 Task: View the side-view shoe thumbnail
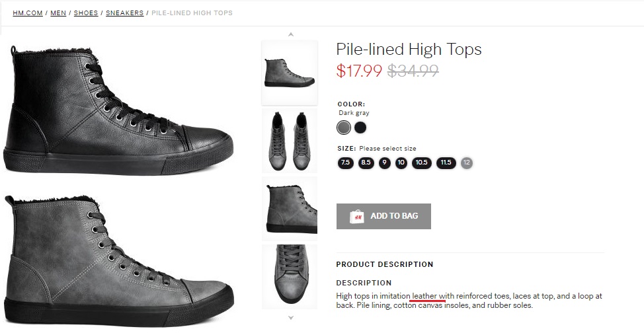[x=290, y=72]
